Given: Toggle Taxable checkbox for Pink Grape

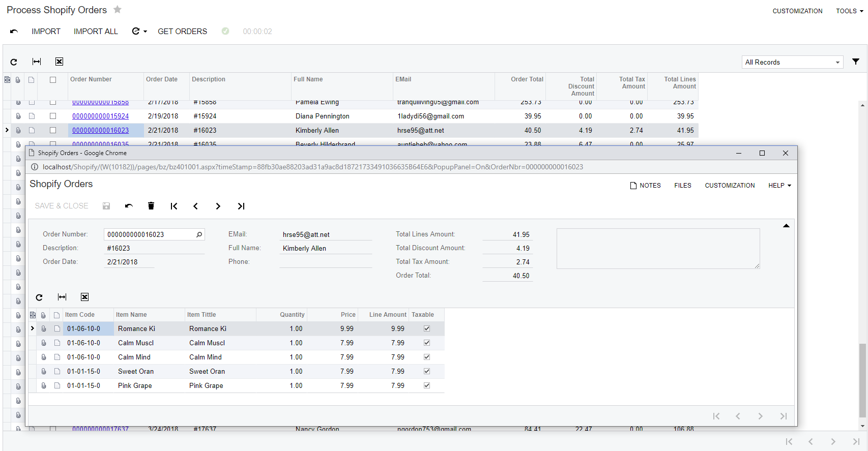Looking at the screenshot, I should [x=427, y=385].
